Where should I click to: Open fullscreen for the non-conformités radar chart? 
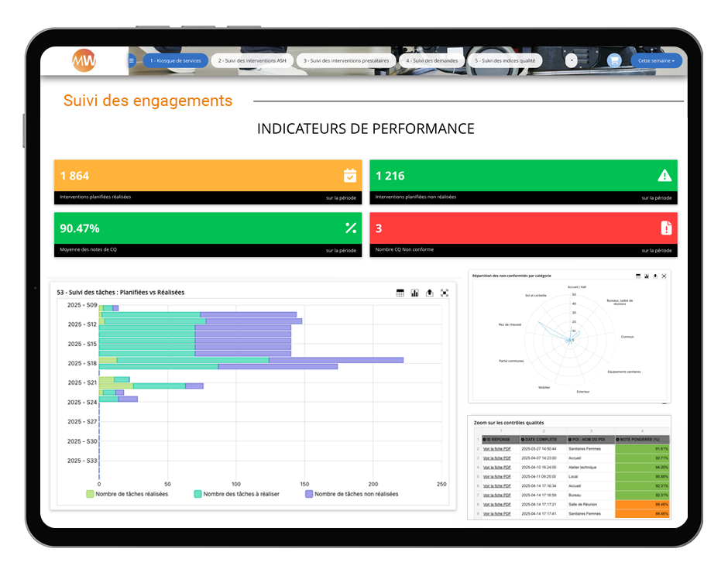664,276
